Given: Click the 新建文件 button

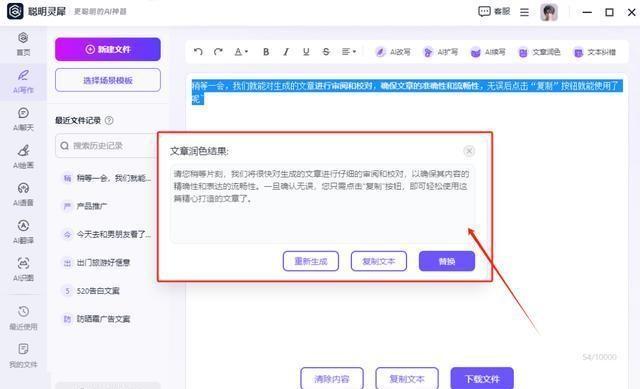Looking at the screenshot, I should pos(108,49).
